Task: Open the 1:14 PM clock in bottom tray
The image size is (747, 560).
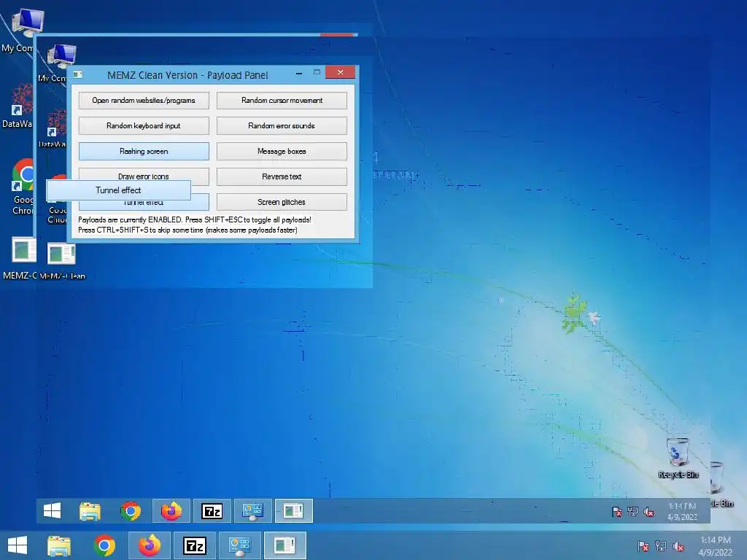Action: (716, 546)
